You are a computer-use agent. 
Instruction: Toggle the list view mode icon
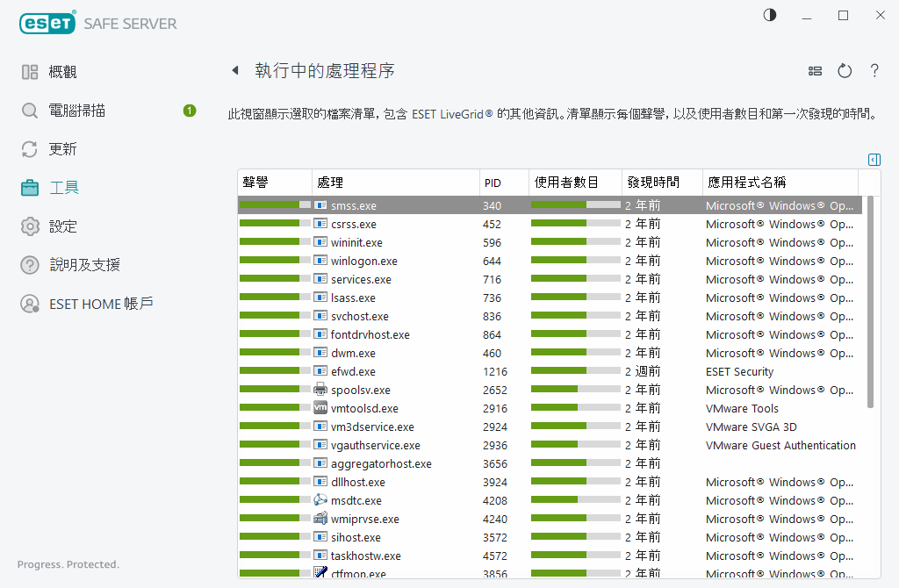tap(815, 71)
